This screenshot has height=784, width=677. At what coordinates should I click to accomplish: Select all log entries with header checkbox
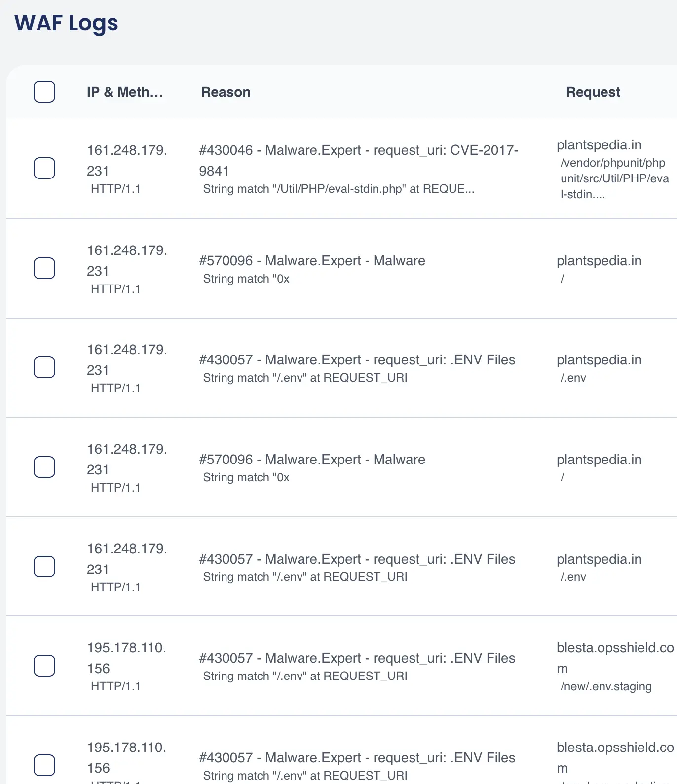[x=44, y=92]
